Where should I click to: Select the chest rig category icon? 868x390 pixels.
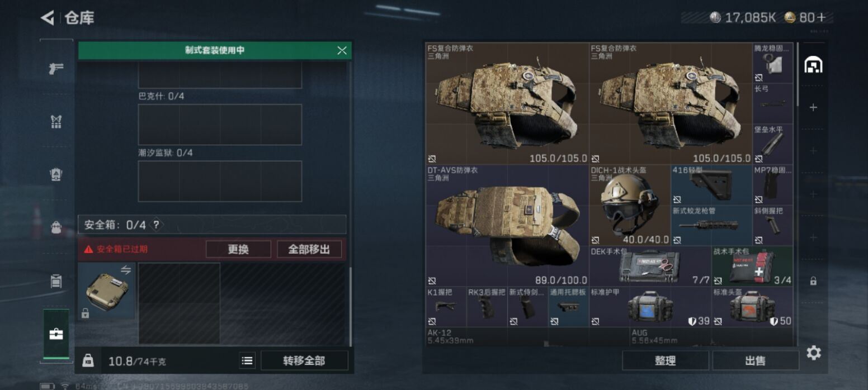click(56, 122)
